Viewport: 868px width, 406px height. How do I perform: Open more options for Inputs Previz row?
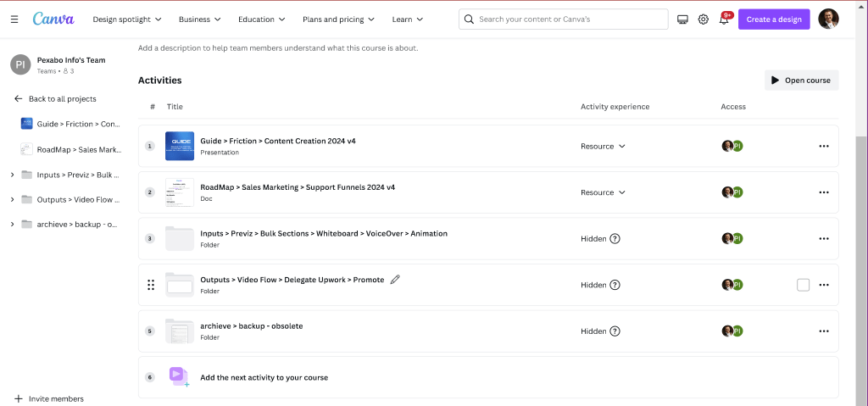824,239
